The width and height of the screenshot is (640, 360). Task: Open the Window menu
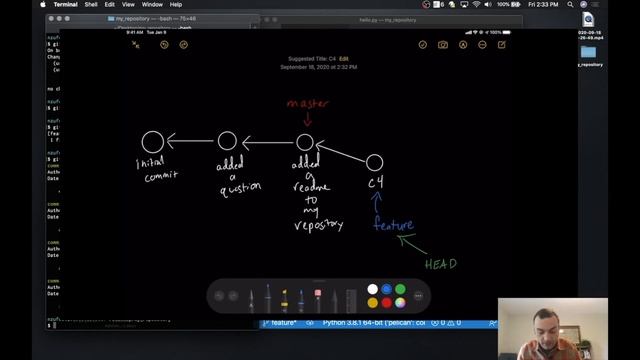(x=152, y=4)
